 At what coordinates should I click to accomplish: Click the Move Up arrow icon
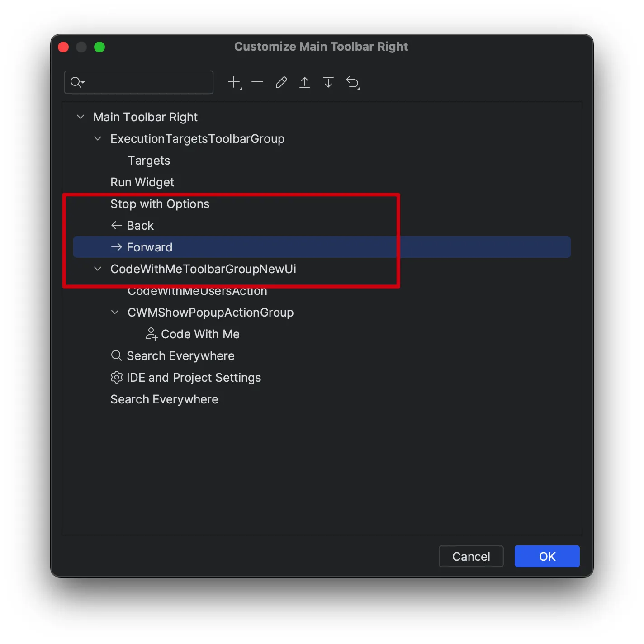[x=305, y=82]
